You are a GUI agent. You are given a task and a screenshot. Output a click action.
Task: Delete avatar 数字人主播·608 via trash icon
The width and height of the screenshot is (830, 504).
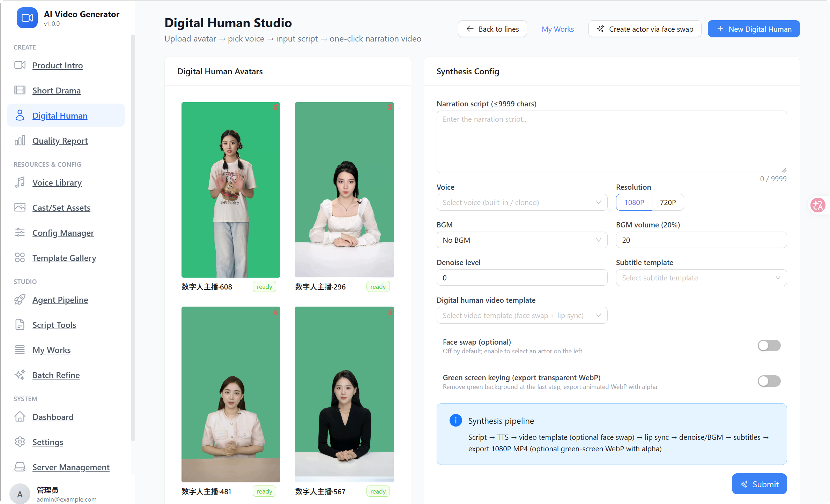276,107
